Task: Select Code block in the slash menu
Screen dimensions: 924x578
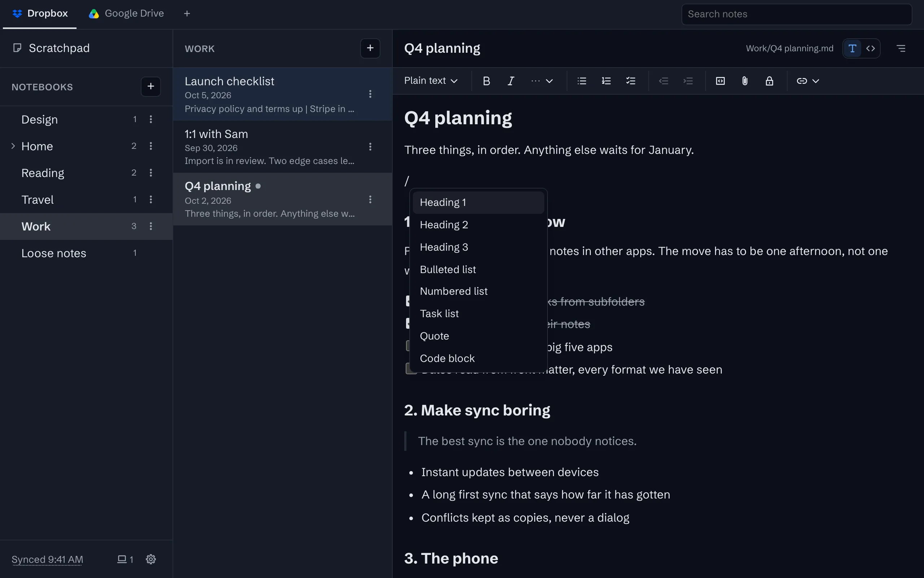Action: (478, 359)
